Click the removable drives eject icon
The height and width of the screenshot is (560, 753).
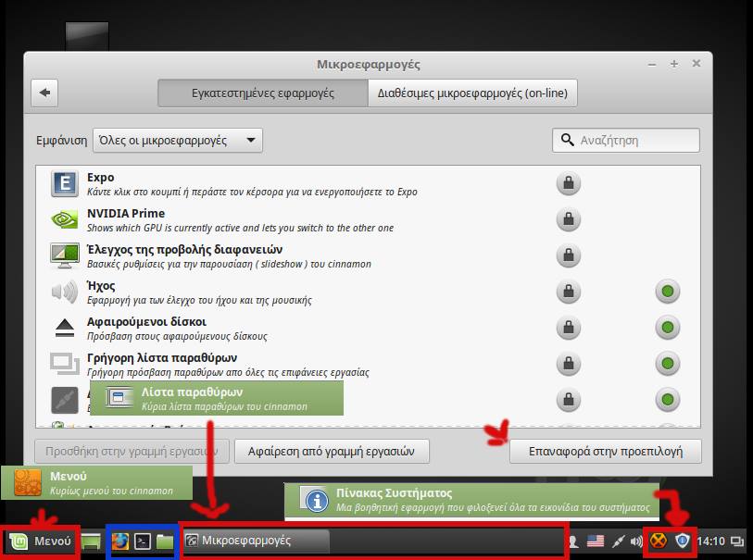[65, 328]
